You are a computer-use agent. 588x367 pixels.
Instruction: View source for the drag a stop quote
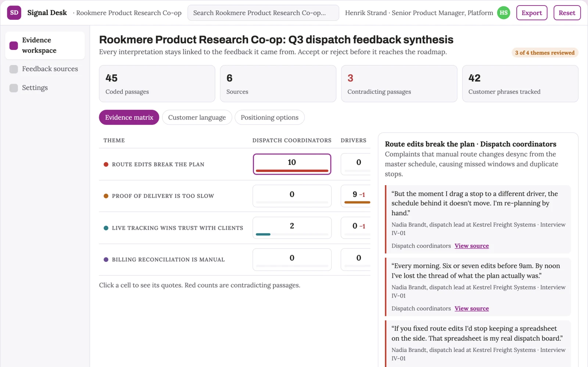point(472,246)
